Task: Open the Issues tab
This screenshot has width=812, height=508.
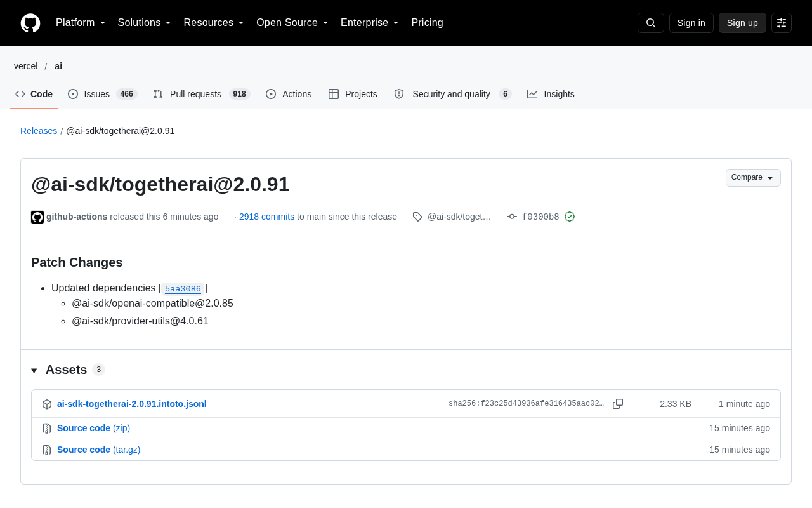Action: click(103, 94)
